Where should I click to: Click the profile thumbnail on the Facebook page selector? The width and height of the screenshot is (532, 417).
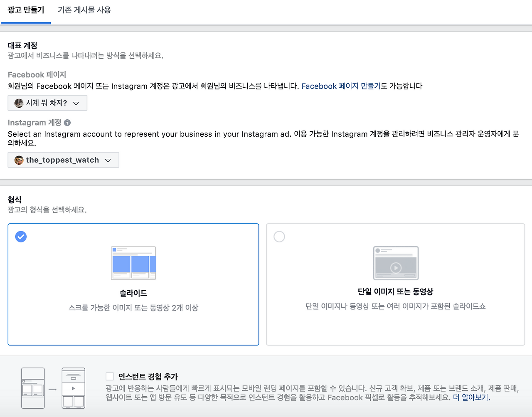pyautogui.click(x=18, y=103)
